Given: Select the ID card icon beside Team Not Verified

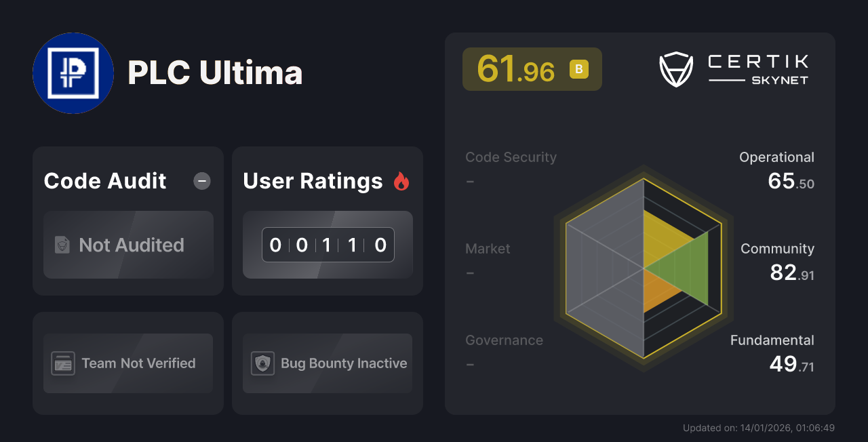Looking at the screenshot, I should (64, 363).
